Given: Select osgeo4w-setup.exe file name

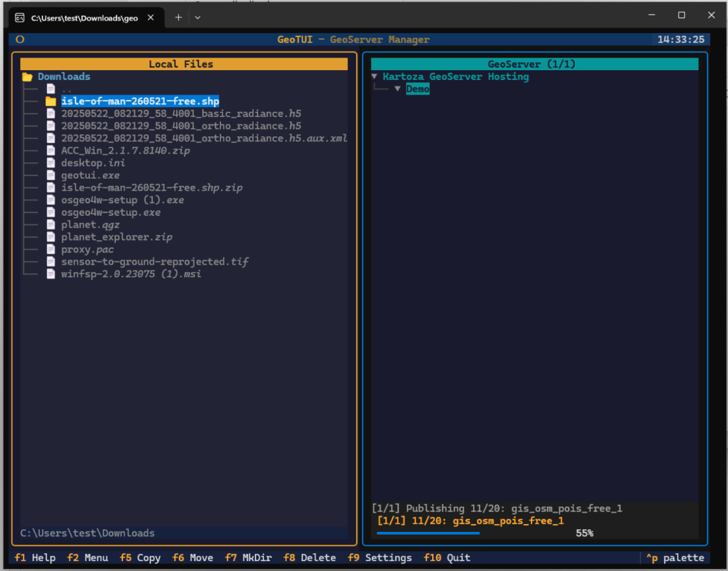Looking at the screenshot, I should tap(111, 212).
